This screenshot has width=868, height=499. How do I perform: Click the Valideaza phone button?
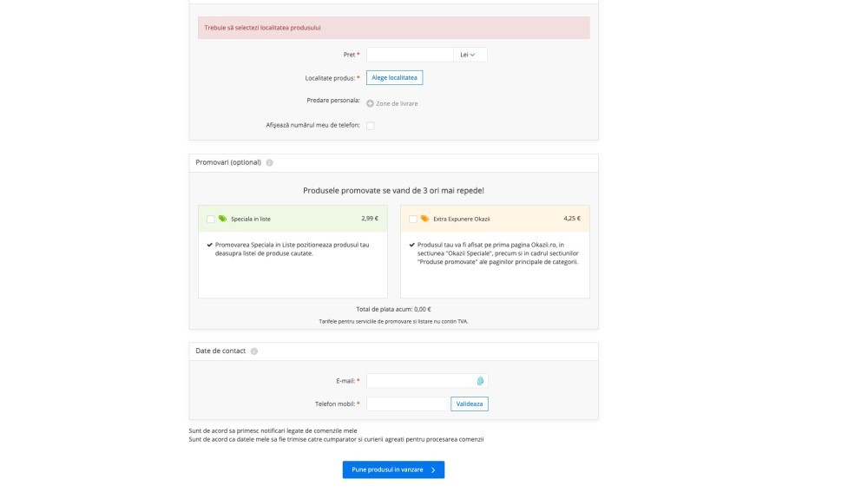pos(470,404)
